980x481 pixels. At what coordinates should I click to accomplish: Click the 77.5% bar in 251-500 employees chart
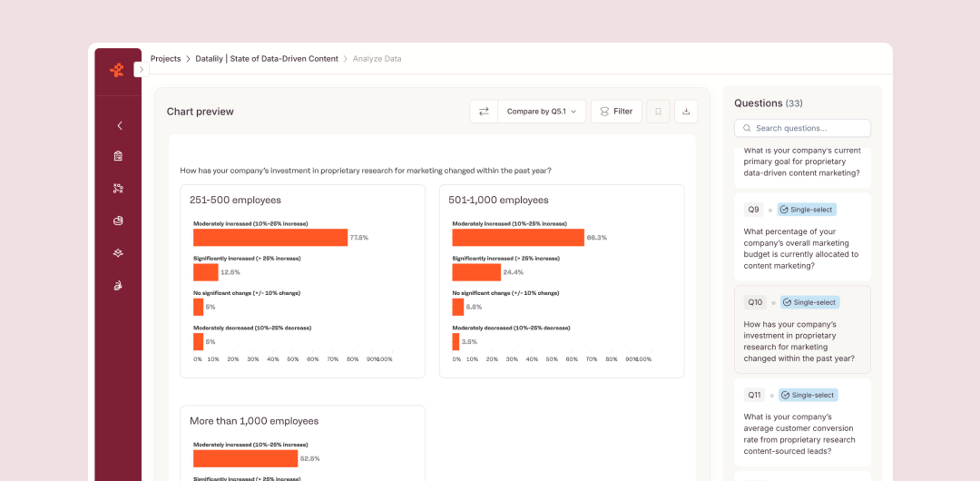[x=270, y=238]
